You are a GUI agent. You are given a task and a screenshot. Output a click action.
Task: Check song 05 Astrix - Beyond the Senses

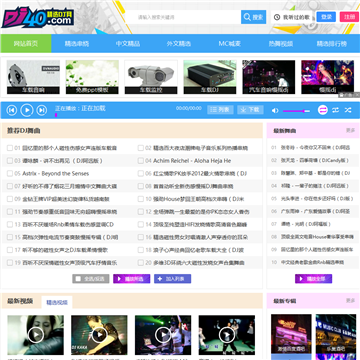click(x=10, y=173)
